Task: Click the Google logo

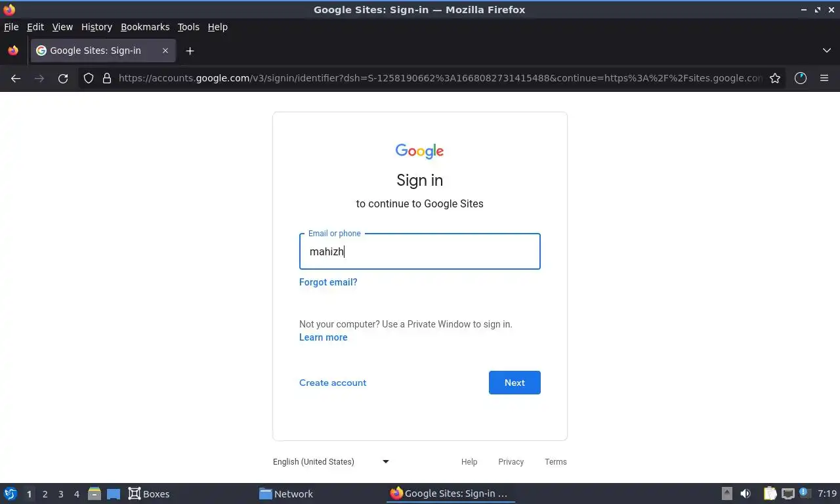Action: (420, 152)
